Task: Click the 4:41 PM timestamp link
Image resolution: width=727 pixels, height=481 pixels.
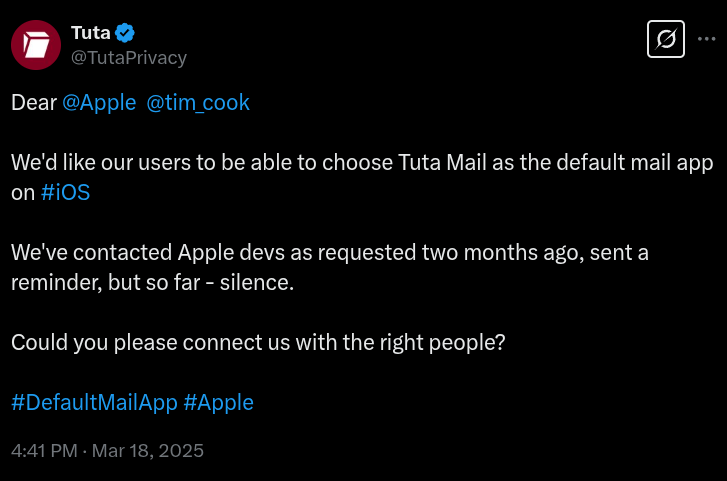Action: point(45,451)
